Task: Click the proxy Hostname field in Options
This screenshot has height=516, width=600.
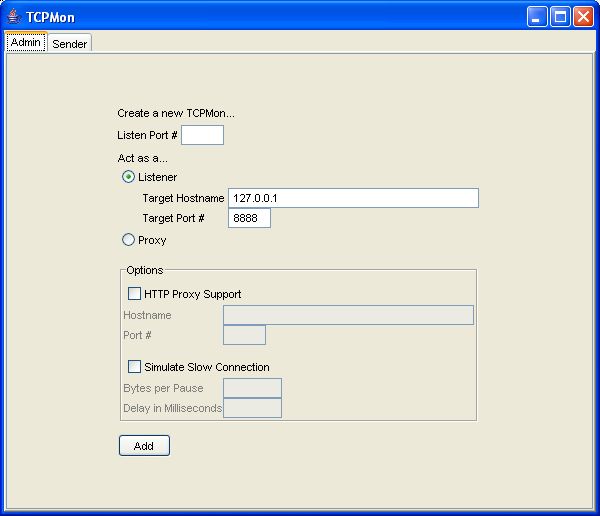Action: [348, 315]
